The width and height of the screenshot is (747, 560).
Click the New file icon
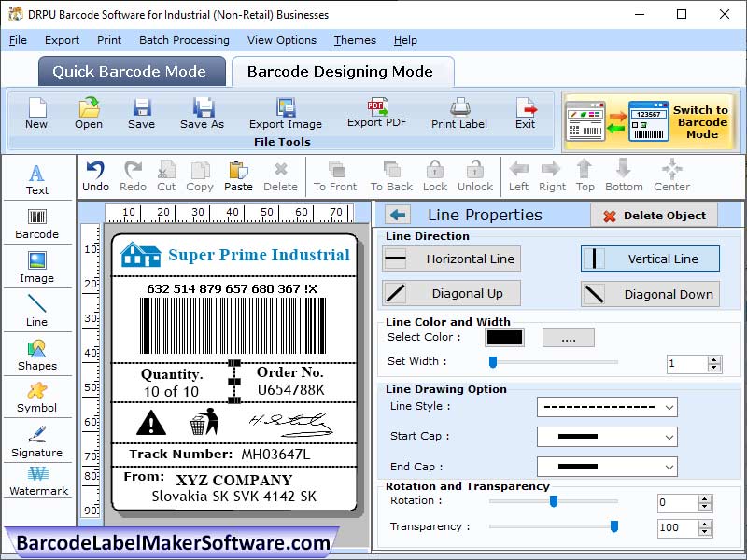[36, 107]
